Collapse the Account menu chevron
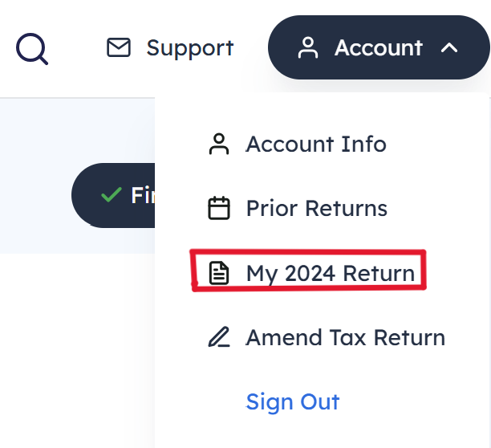This screenshot has height=448, width=491. tap(449, 48)
